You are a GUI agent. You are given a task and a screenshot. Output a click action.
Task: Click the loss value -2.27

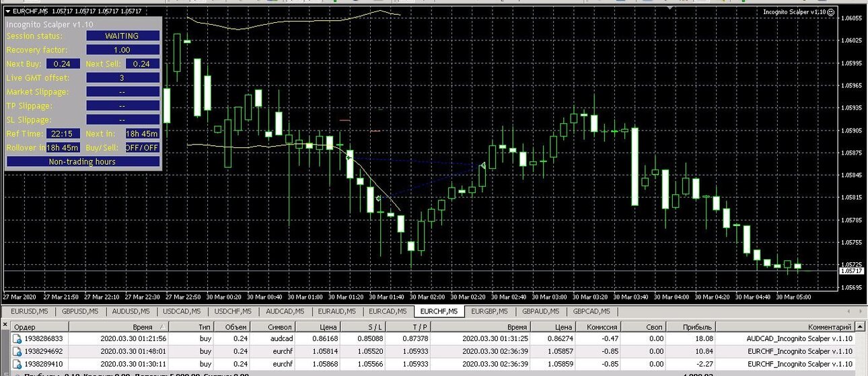(704, 364)
